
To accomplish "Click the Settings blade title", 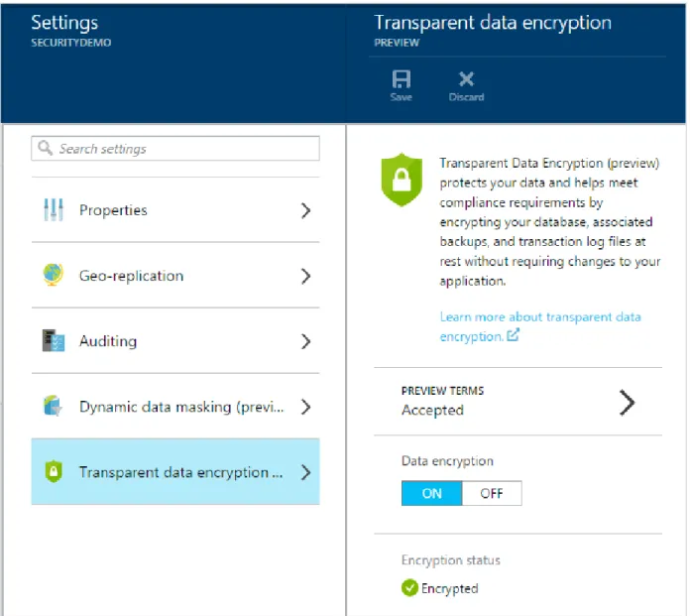I will (x=64, y=23).
